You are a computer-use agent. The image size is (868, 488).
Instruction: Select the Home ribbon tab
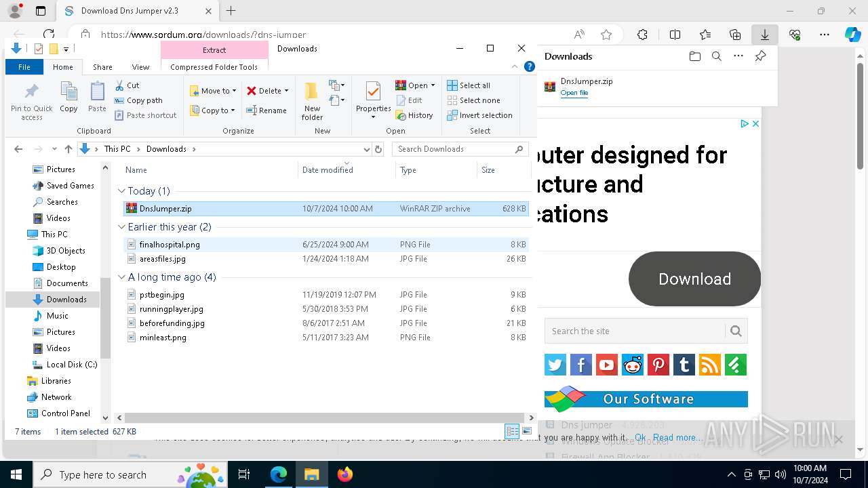tap(63, 67)
